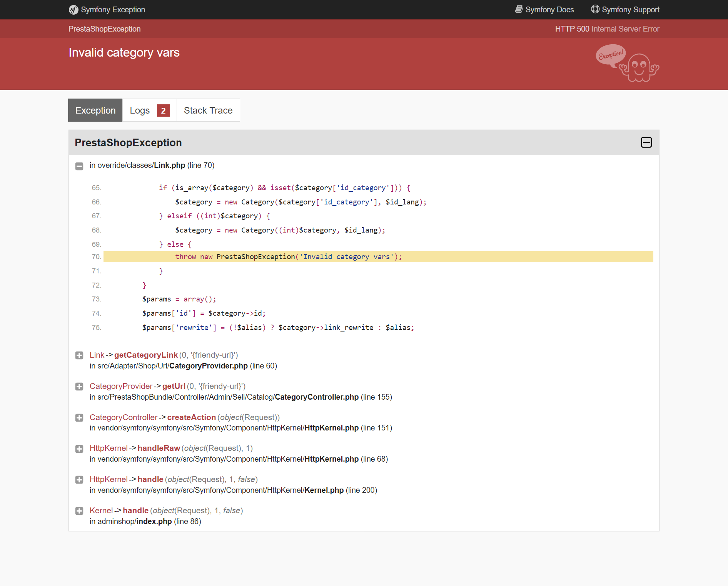Click the CategoryProvider class name

(x=121, y=386)
